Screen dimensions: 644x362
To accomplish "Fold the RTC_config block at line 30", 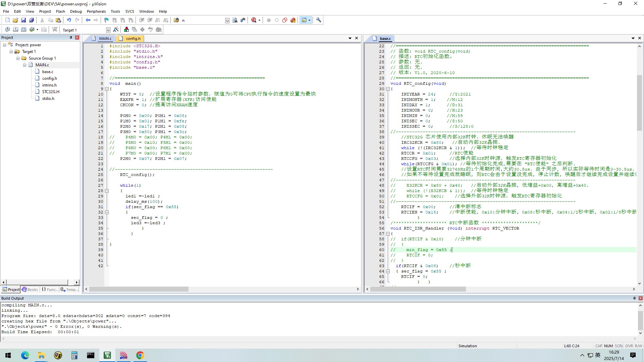I will click(x=388, y=89).
